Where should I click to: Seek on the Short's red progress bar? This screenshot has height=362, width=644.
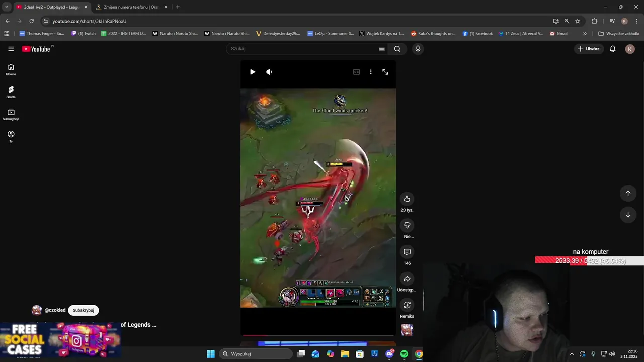[x=318, y=335]
